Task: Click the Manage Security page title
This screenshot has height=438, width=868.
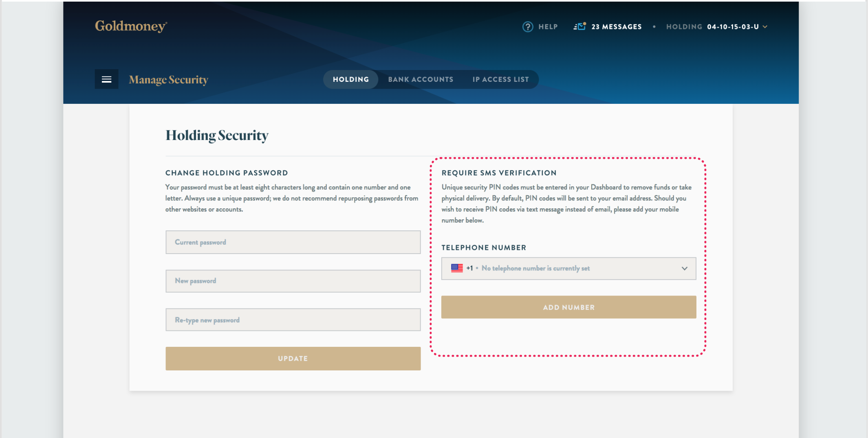Action: (168, 80)
